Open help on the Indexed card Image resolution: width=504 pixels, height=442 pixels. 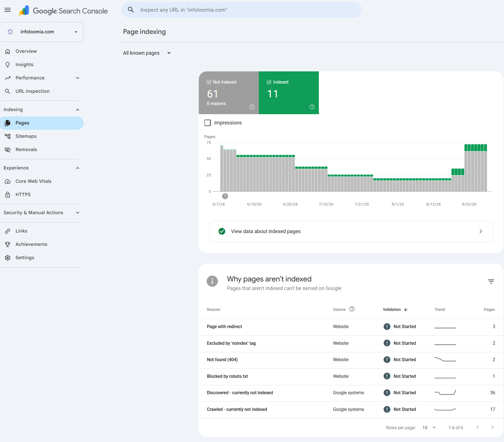[312, 107]
